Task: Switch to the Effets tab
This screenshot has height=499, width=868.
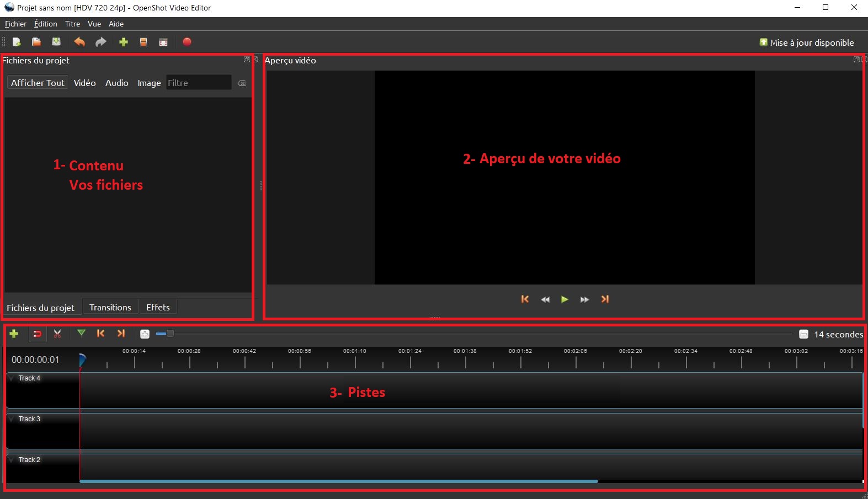Action: (x=158, y=307)
